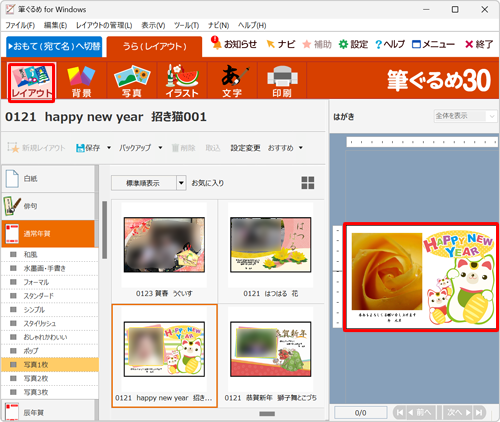Viewport: 500px width, 422px height.
Task: Show お気に入り favorites
Action: click(x=207, y=183)
